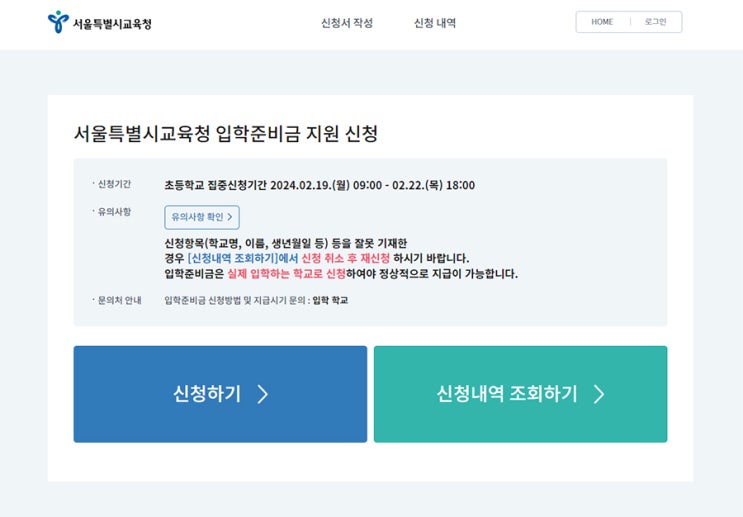Click the 초등학교 집중신청기간 date text
Screen dimensions: 743x517
pos(319,185)
